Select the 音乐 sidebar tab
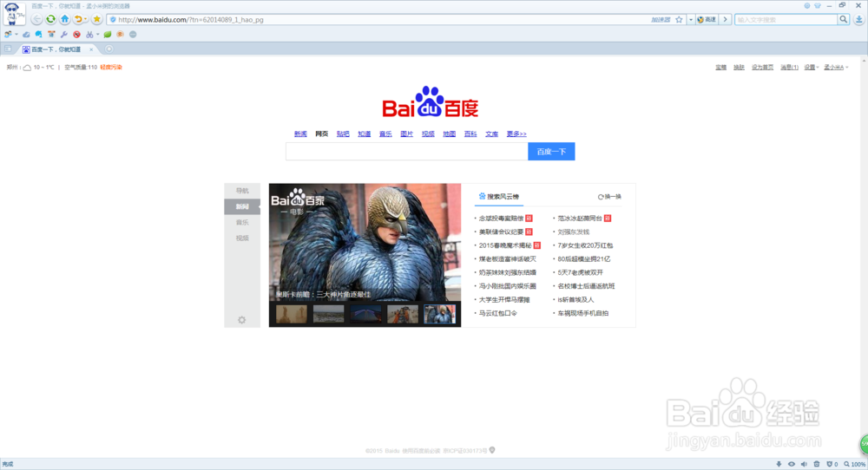868x470 pixels. tap(242, 222)
